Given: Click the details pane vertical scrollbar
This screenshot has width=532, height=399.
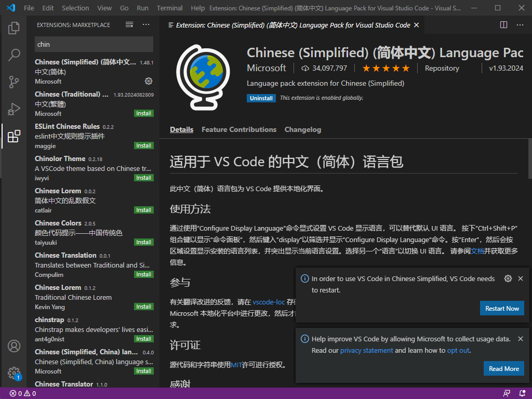Looking at the screenshot, I should [x=529, y=158].
